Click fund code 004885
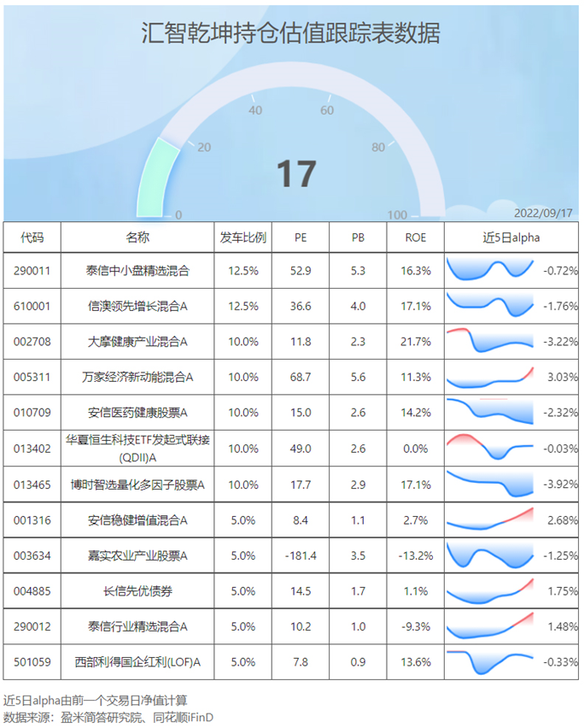The width and height of the screenshot is (584, 728). pyautogui.click(x=32, y=591)
